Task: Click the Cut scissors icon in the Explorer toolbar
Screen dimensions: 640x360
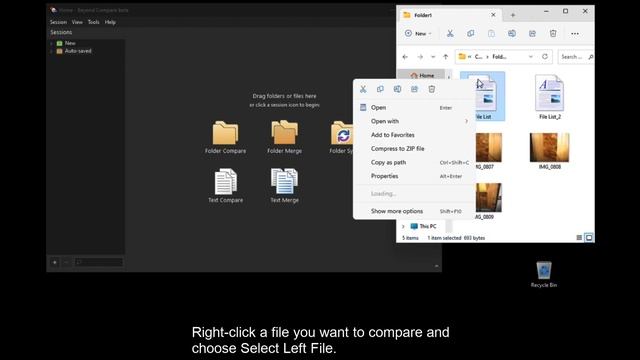Action: tap(450, 33)
